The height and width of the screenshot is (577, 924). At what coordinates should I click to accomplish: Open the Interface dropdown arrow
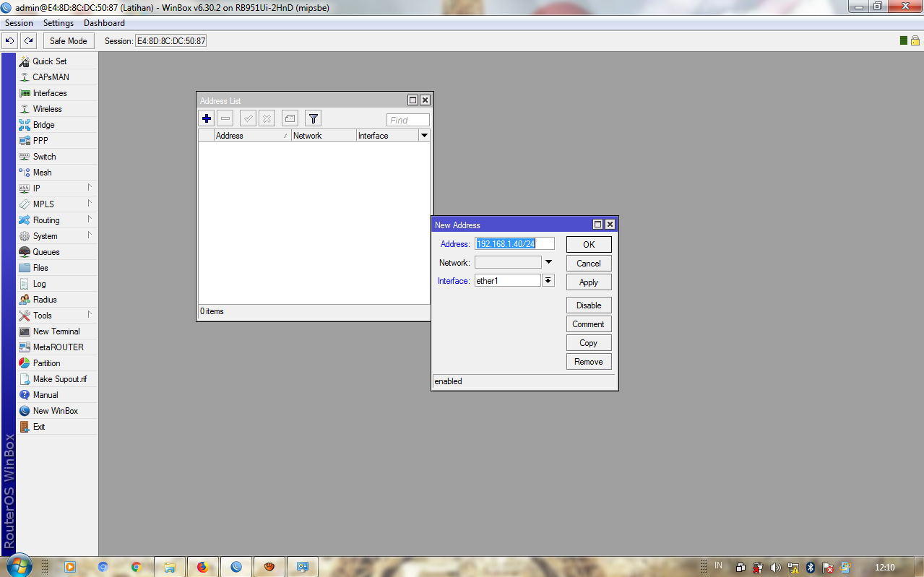coord(548,281)
